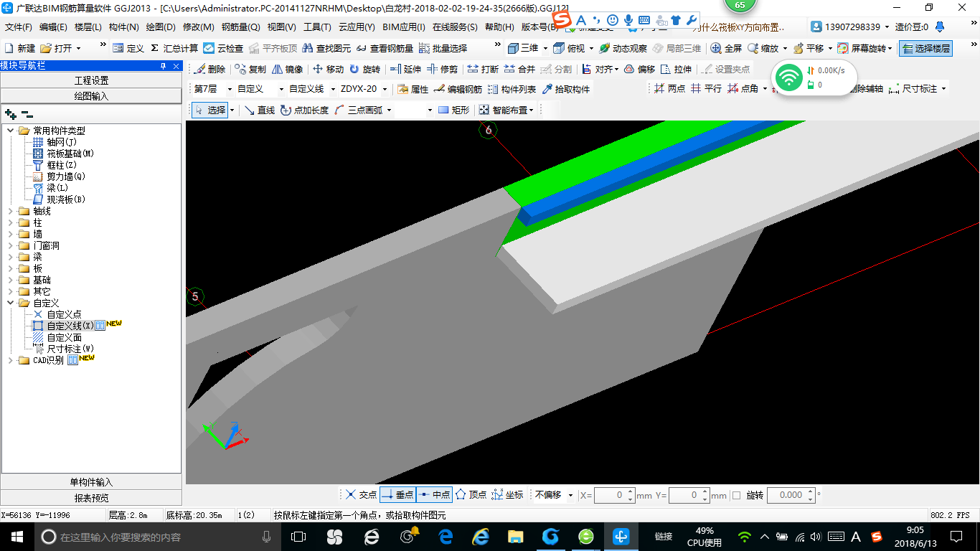This screenshot has width=980, height=551.
Task: Open 属性 (properties) panel
Action: pos(413,90)
